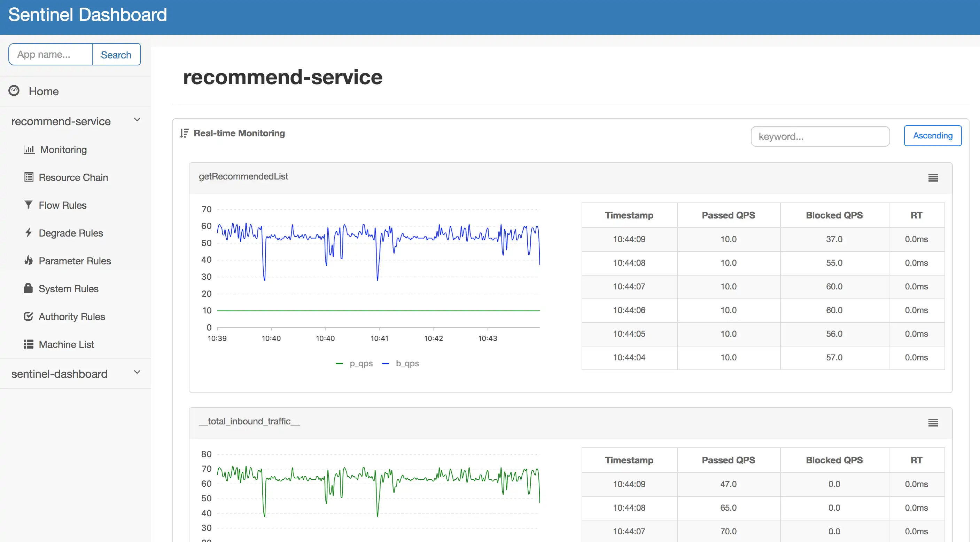Click the Search button
Image resolution: width=980 pixels, height=542 pixels.
pyautogui.click(x=116, y=54)
